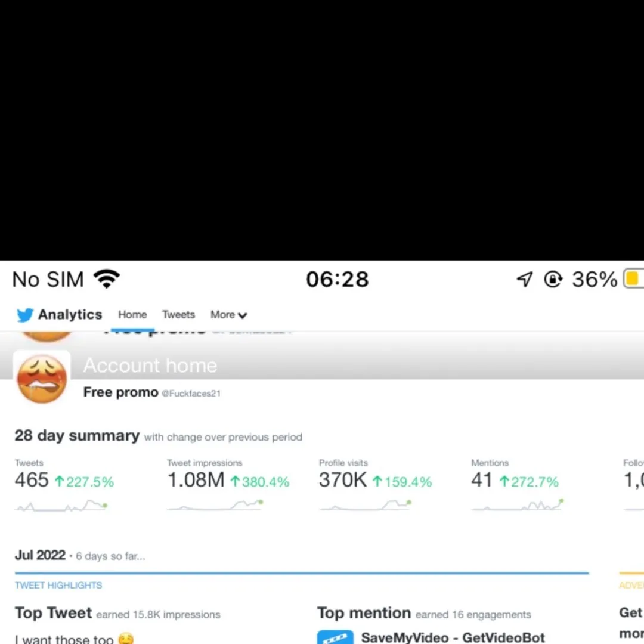This screenshot has width=644, height=644.
Task: Select the Profile visits activity graph
Action: point(365,506)
